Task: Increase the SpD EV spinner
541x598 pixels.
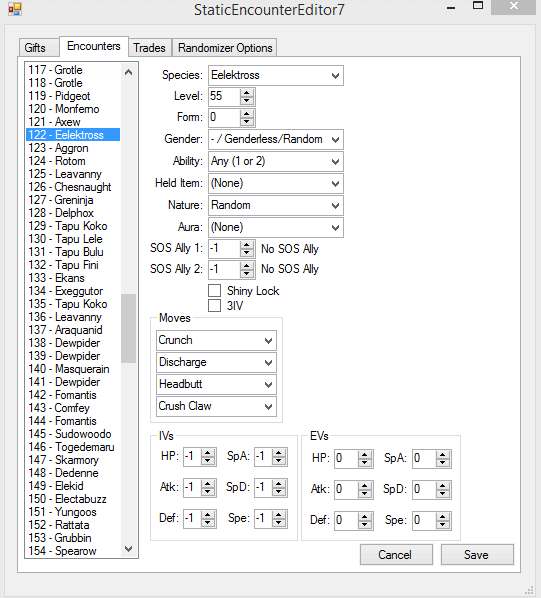Action: [443, 486]
